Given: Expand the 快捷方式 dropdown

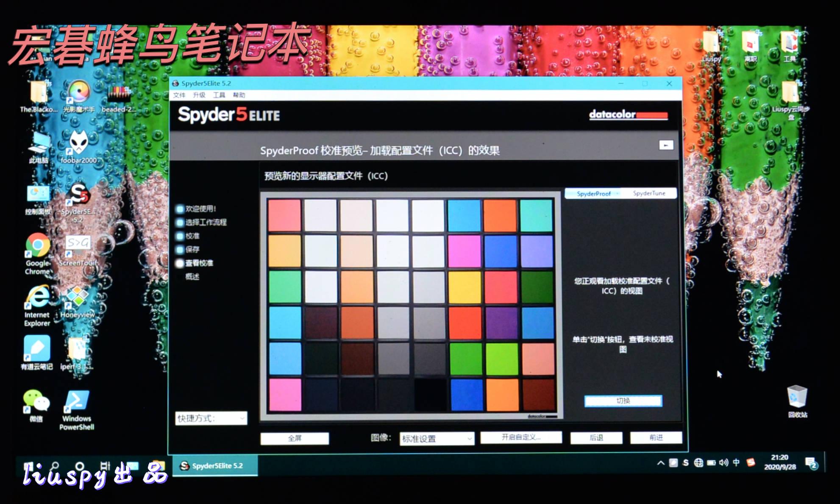Looking at the screenshot, I should 211,418.
